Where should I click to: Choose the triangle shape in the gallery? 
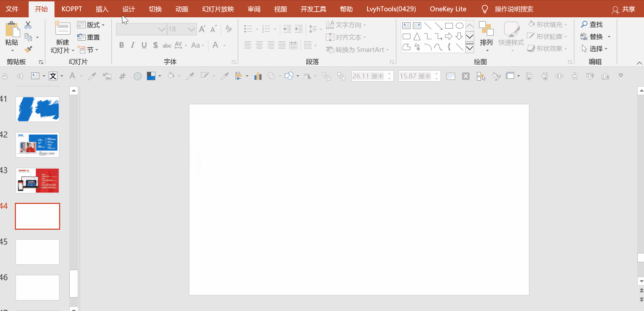tap(417, 36)
